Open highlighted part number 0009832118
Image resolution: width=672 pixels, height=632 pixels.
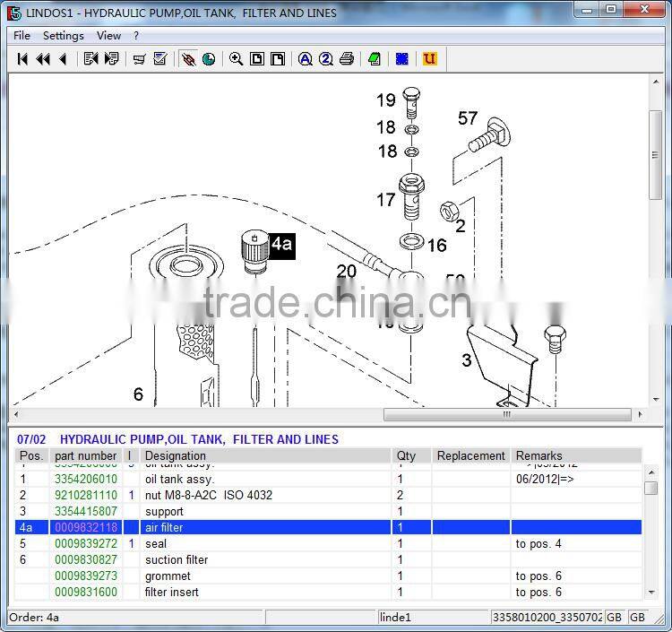(x=86, y=527)
